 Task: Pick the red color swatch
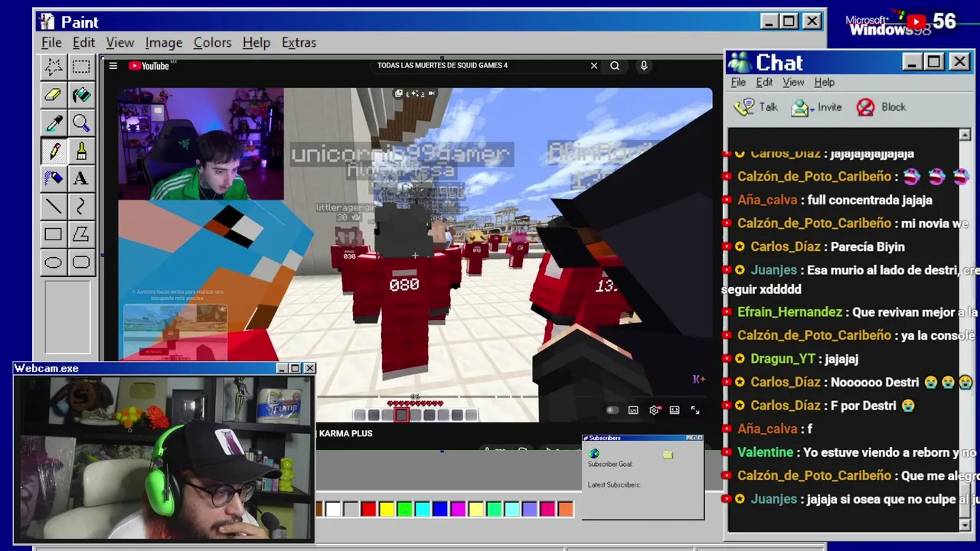tap(368, 509)
